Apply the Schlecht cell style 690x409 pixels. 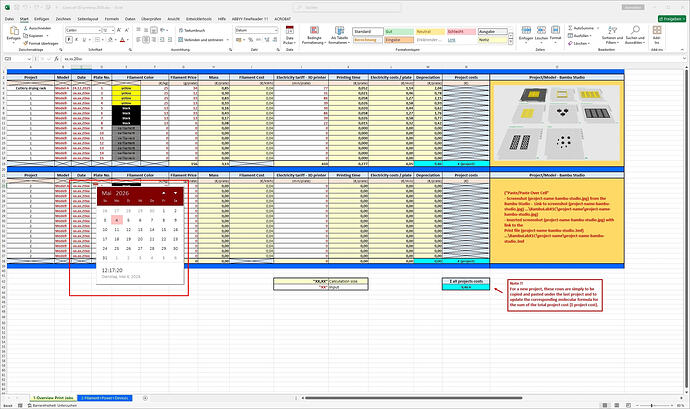coord(461,32)
